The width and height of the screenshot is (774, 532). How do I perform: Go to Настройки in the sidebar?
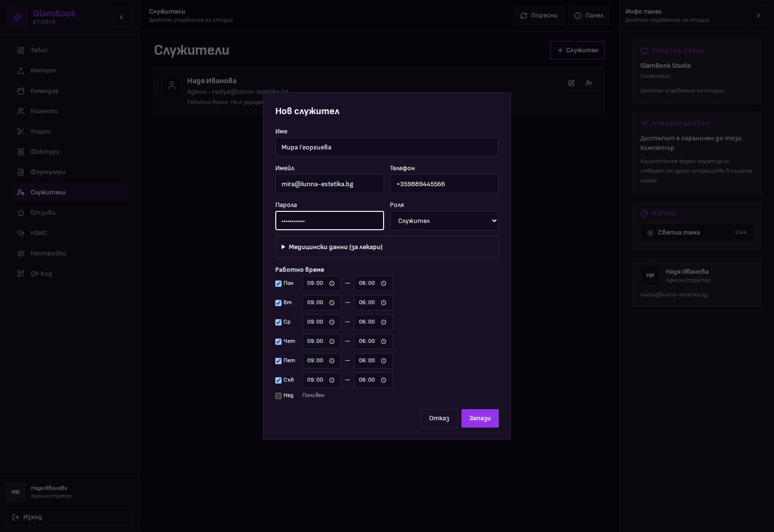pos(48,253)
